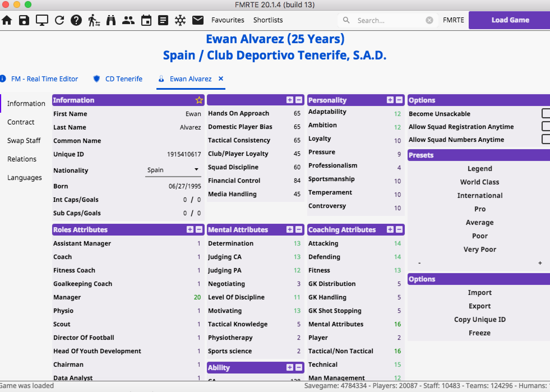Screen dimensions: 550x392
Task: Click Copy Unique ID option
Action: pyautogui.click(x=480, y=319)
